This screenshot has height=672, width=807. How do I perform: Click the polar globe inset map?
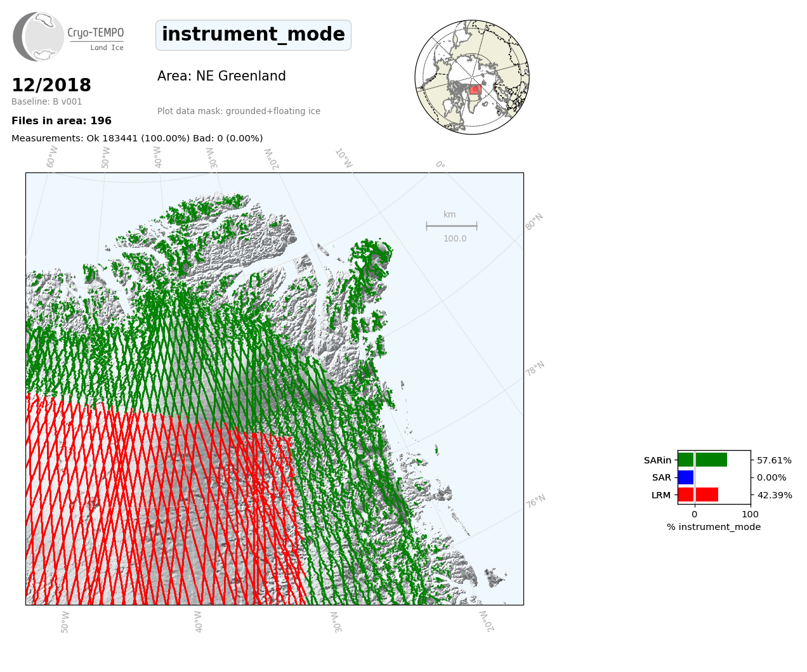472,77
